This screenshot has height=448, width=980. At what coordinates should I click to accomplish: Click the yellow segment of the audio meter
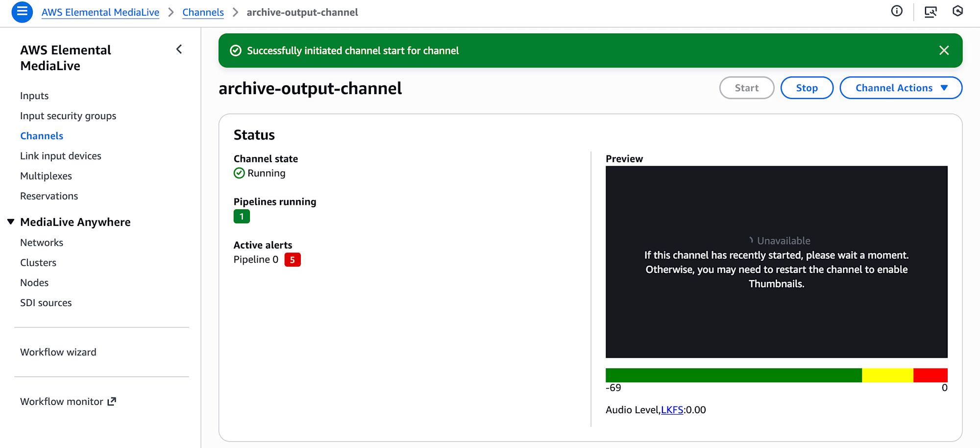coord(887,375)
